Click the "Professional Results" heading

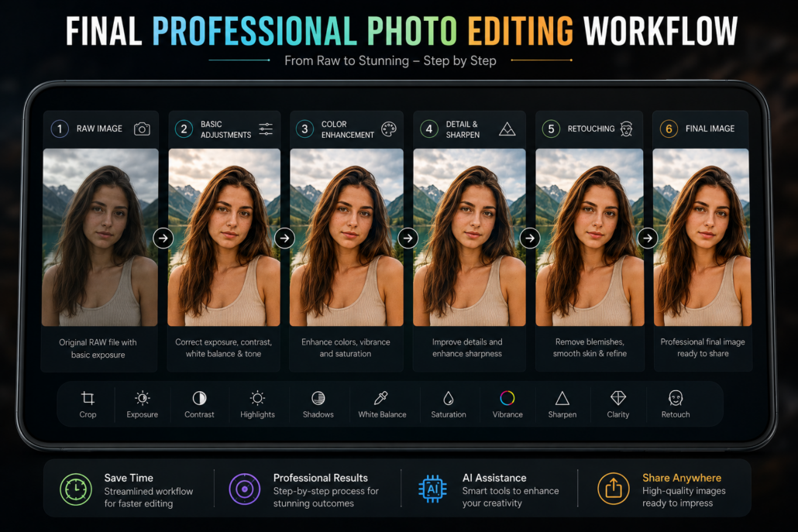[321, 478]
